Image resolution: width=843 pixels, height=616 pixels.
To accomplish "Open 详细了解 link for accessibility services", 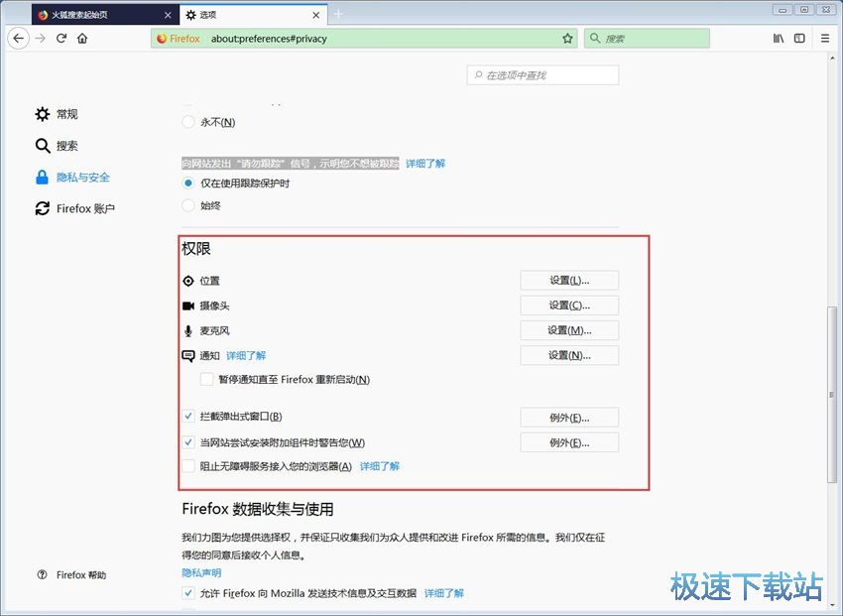I will pyautogui.click(x=380, y=466).
